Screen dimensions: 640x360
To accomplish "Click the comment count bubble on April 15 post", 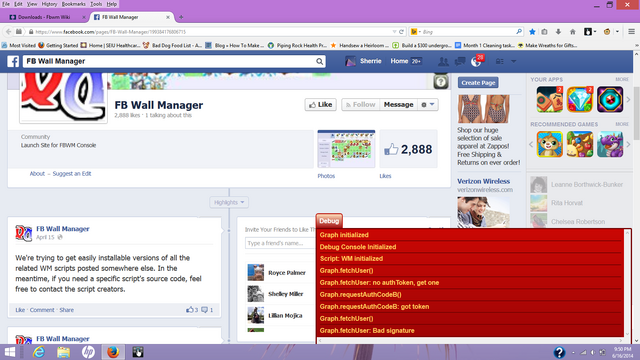I will pyautogui.click(x=207, y=310).
